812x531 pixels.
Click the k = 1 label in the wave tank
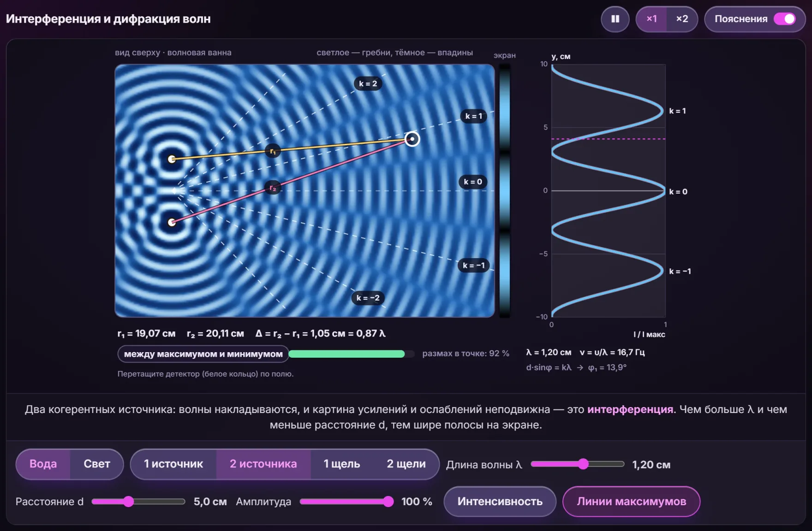474,116
